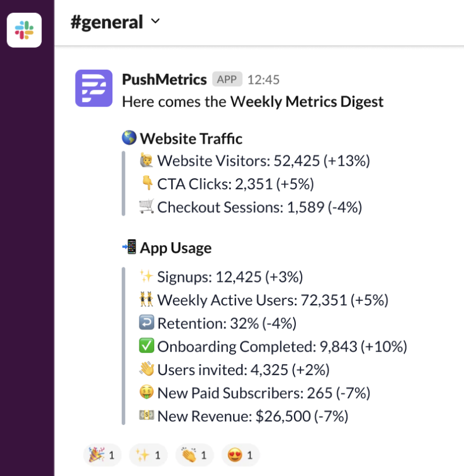Click the PushMetrics sender name

pyautogui.click(x=164, y=79)
